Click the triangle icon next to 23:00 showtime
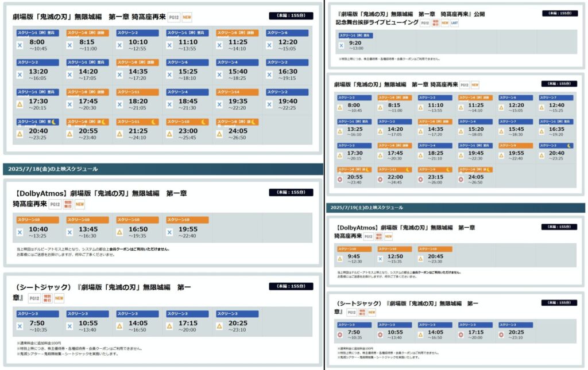 click(x=169, y=134)
